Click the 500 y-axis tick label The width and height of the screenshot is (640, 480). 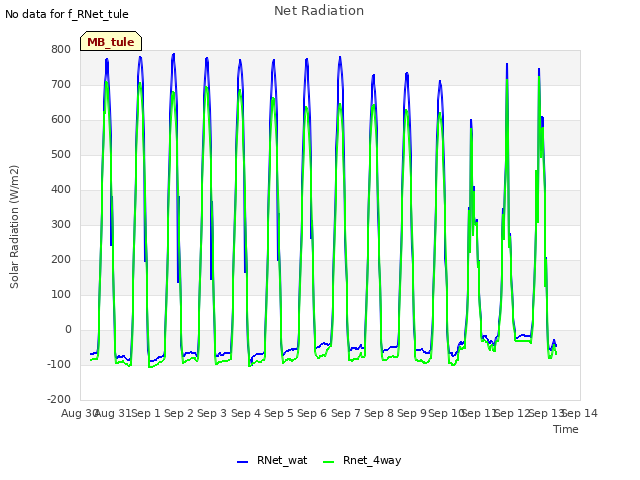tap(61, 155)
